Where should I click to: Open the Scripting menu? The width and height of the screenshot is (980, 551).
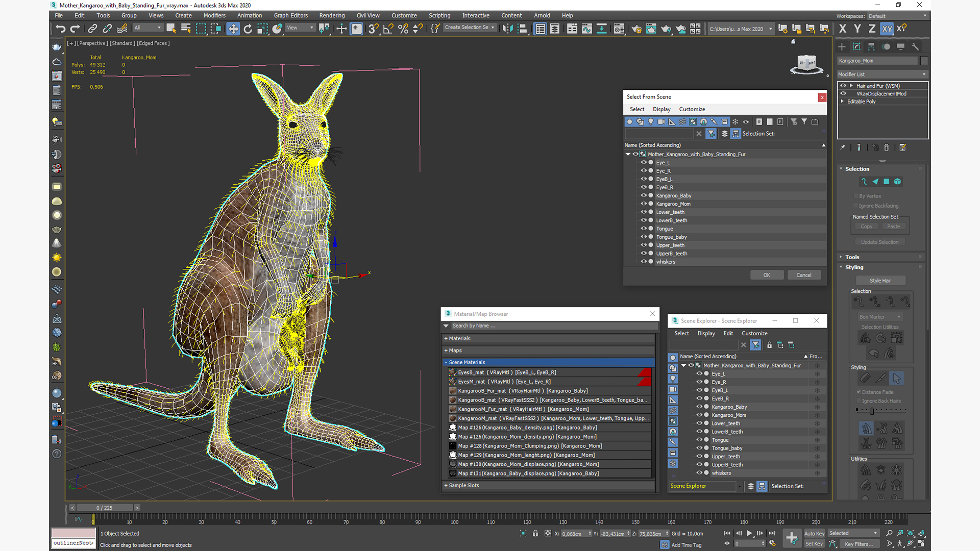coord(439,15)
